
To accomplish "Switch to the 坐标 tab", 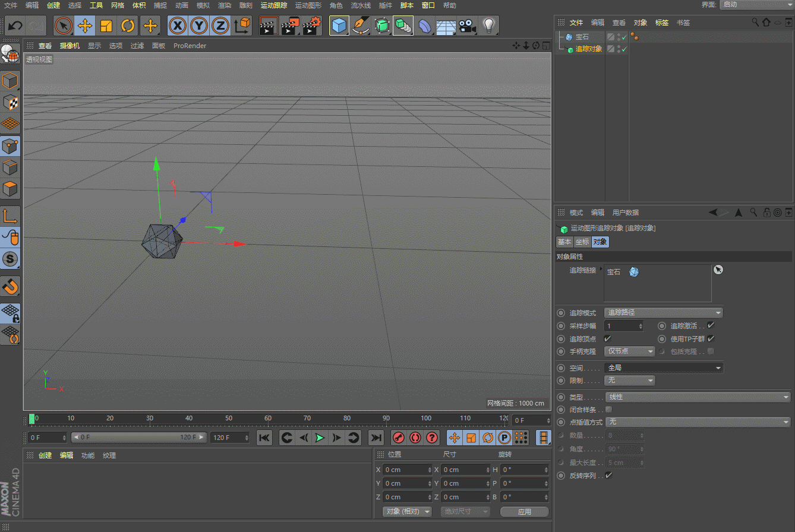I will [582, 242].
